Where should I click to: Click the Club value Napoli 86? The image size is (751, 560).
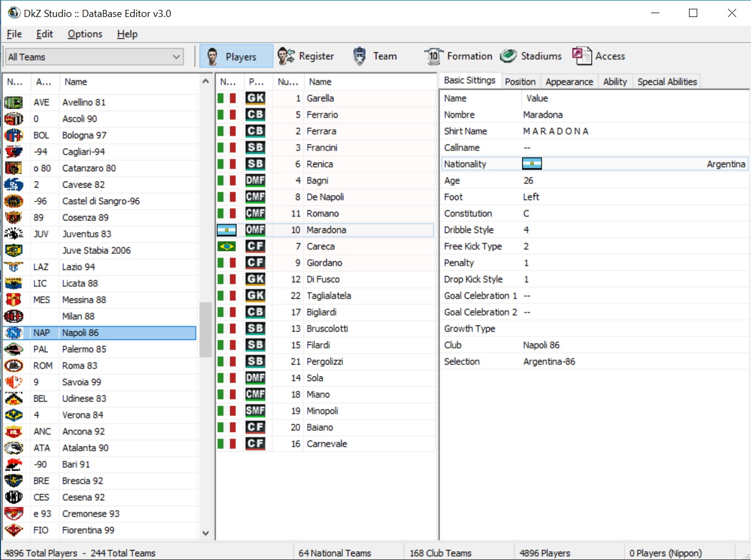[541, 345]
